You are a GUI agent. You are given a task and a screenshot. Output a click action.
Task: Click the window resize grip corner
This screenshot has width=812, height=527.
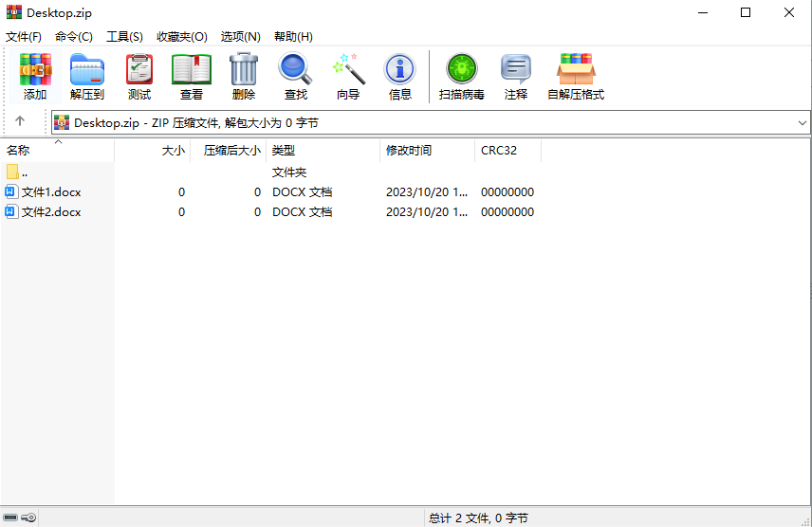805,521
